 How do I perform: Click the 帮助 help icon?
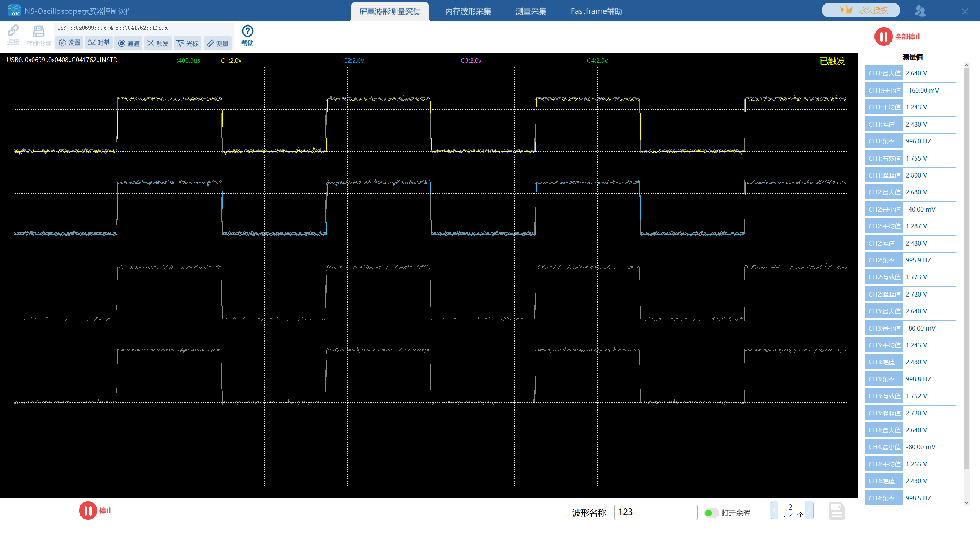coord(248,30)
